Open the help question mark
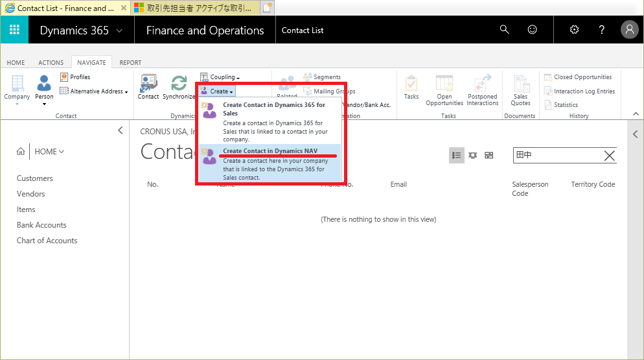The height and width of the screenshot is (360, 644). pyautogui.click(x=602, y=30)
